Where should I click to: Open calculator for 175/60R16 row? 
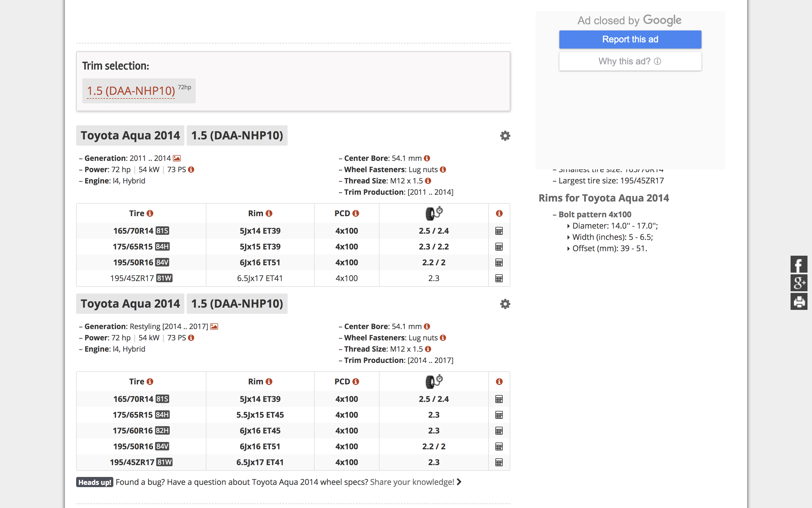tap(499, 431)
